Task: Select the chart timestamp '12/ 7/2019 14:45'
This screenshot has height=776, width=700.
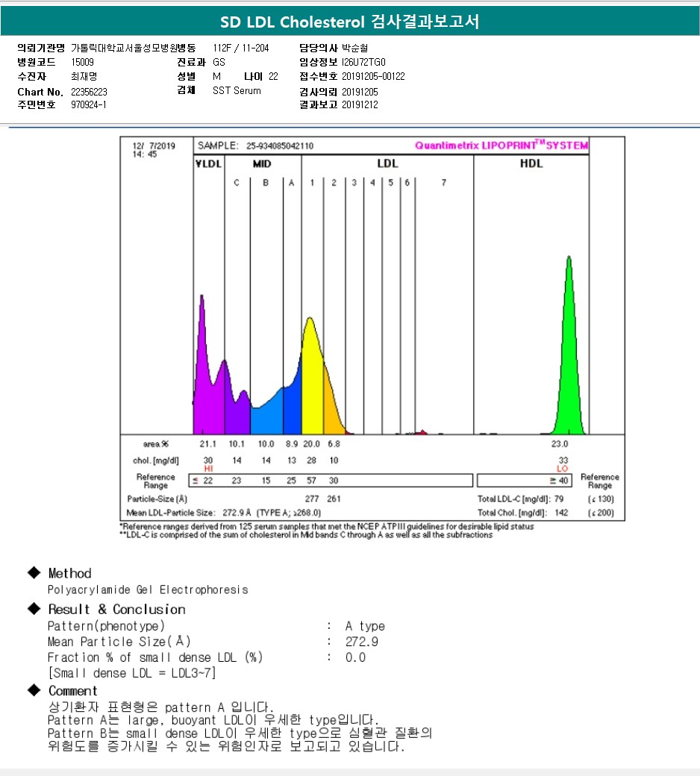Action: coord(154,150)
